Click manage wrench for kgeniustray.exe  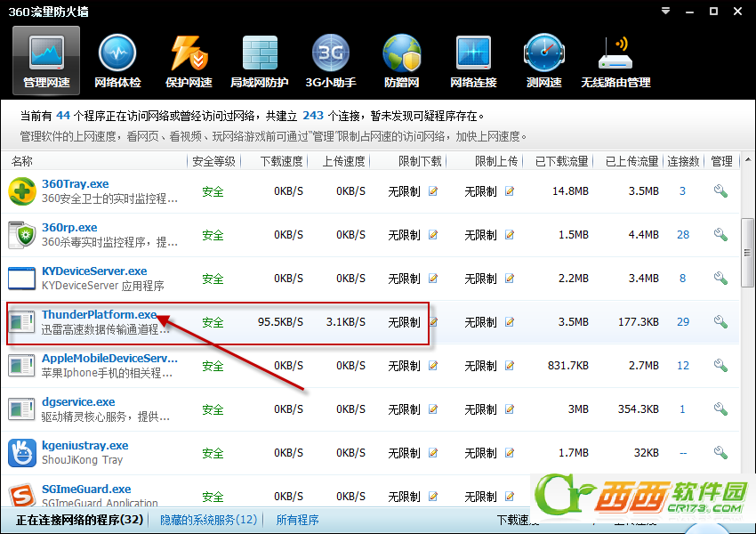[720, 452]
